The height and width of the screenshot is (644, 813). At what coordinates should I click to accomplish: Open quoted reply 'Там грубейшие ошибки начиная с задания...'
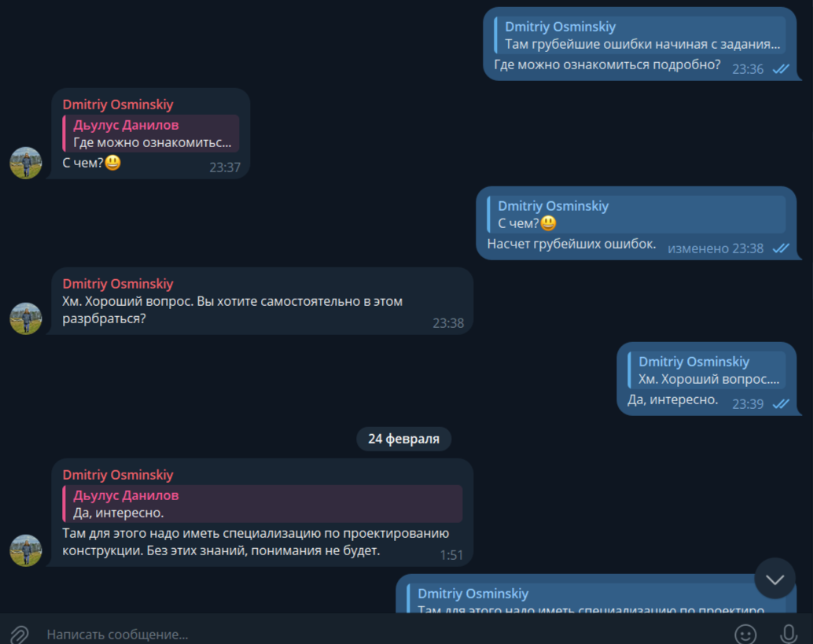click(639, 35)
